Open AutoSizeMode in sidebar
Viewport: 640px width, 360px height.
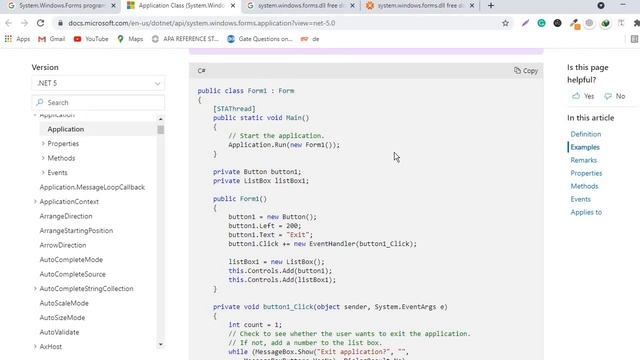62,318
